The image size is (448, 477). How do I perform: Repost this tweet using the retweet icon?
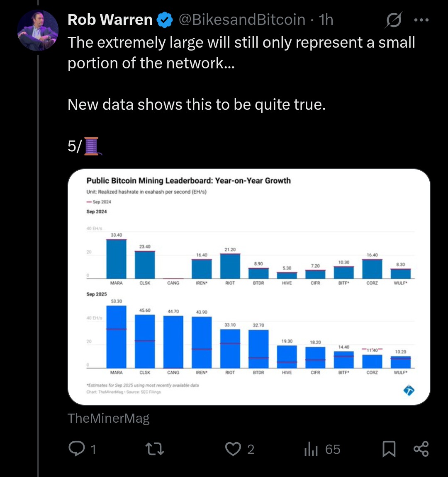(x=155, y=449)
